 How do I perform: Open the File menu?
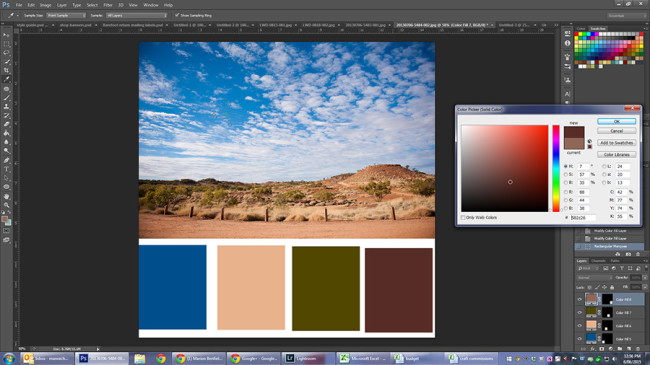click(x=19, y=5)
